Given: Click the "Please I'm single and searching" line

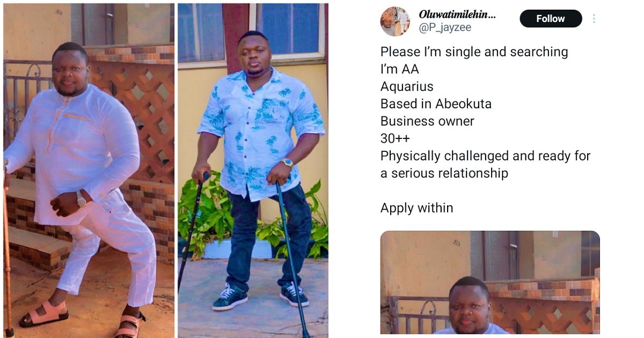Looking at the screenshot, I should click(474, 52).
